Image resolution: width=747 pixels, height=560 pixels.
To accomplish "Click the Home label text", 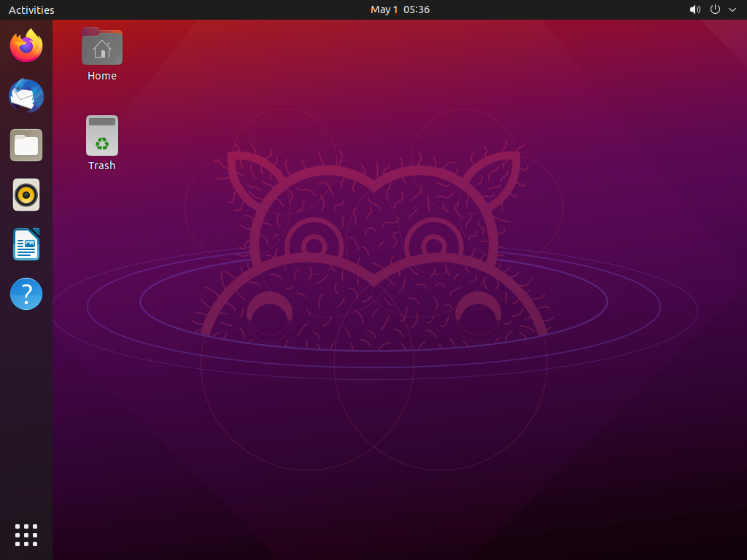I will 102,76.
